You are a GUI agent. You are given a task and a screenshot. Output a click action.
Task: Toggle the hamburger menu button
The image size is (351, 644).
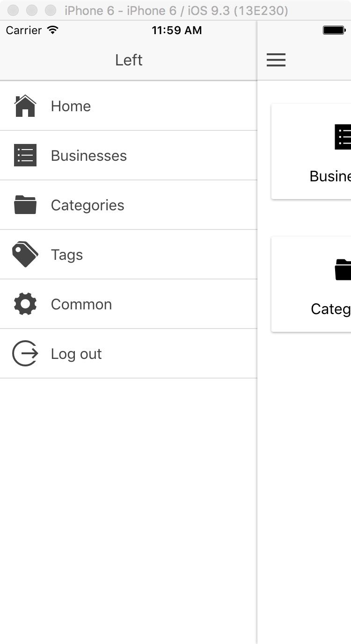(x=276, y=60)
